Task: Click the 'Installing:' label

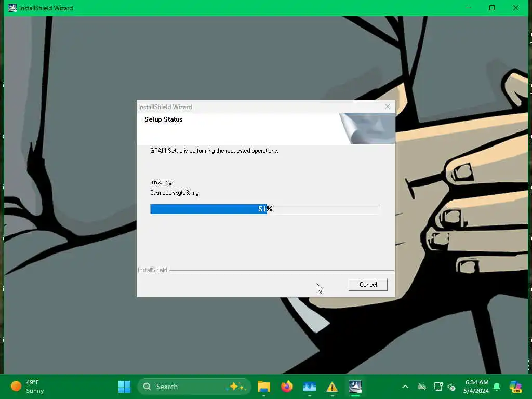Action: click(162, 182)
